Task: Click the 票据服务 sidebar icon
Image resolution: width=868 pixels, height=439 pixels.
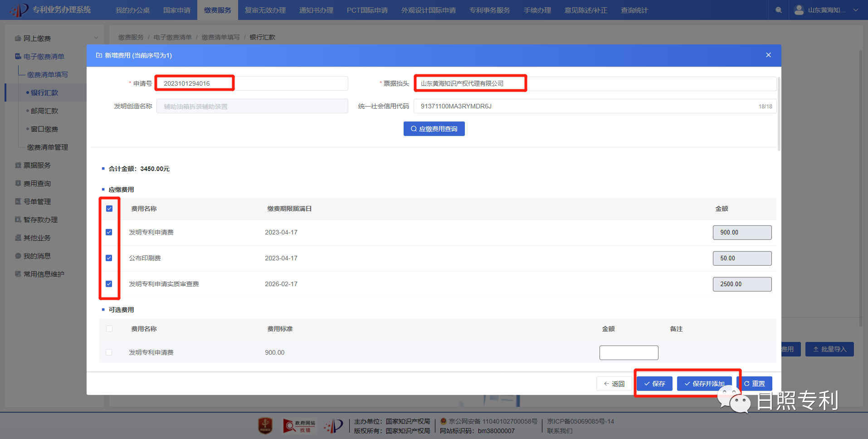Action: [18, 166]
